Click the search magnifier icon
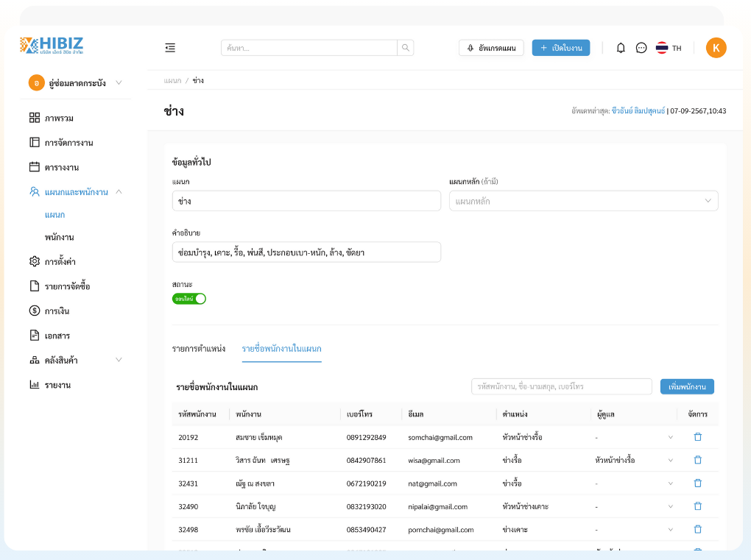The image size is (751, 560). coord(406,48)
